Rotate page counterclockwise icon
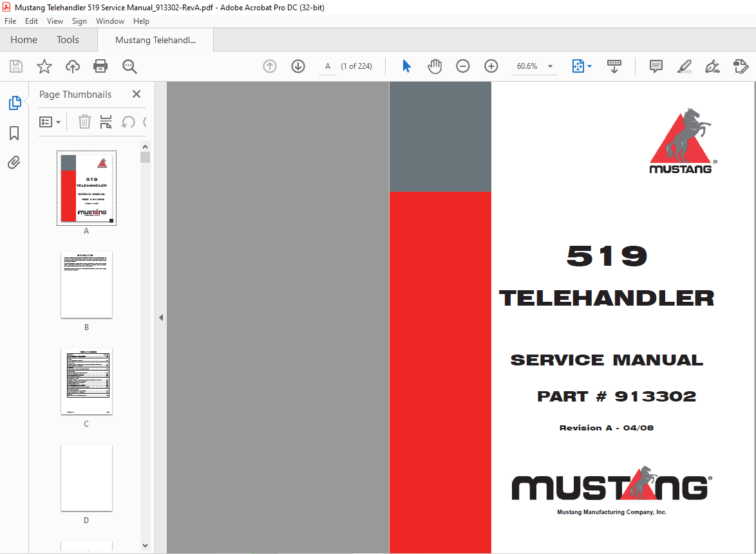 (128, 122)
